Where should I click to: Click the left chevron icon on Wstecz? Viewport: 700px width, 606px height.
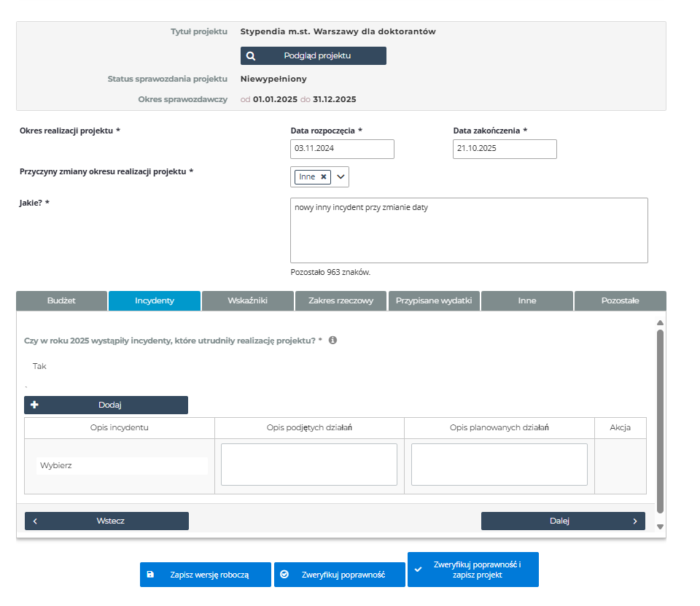click(x=35, y=521)
